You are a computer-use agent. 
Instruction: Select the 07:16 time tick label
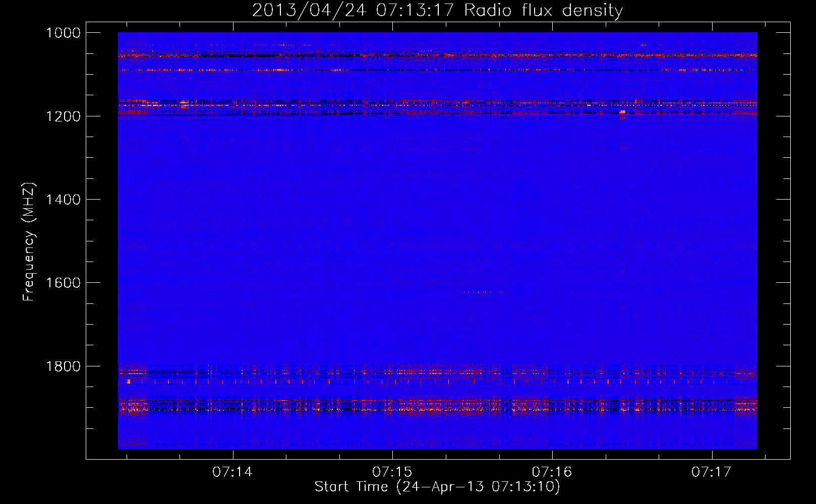(x=552, y=472)
